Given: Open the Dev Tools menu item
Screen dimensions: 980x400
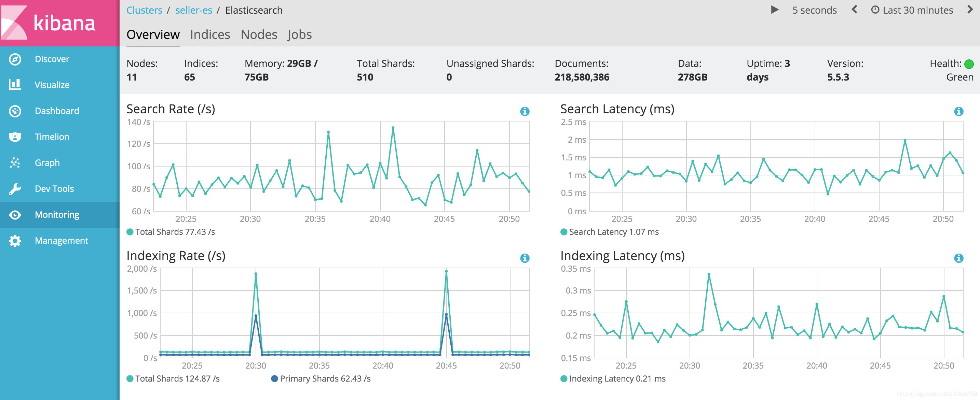Looking at the screenshot, I should (x=60, y=189).
